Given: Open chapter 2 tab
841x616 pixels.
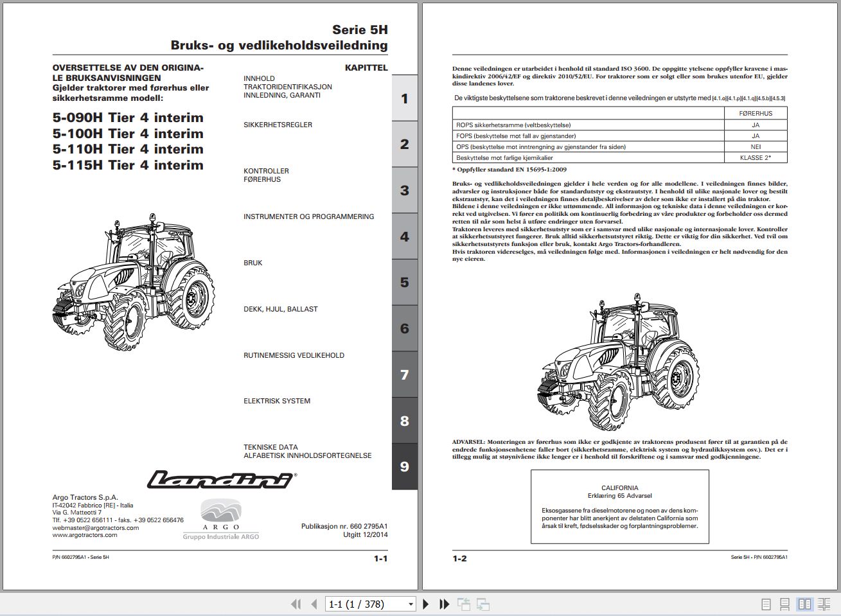Looking at the screenshot, I should [x=405, y=144].
